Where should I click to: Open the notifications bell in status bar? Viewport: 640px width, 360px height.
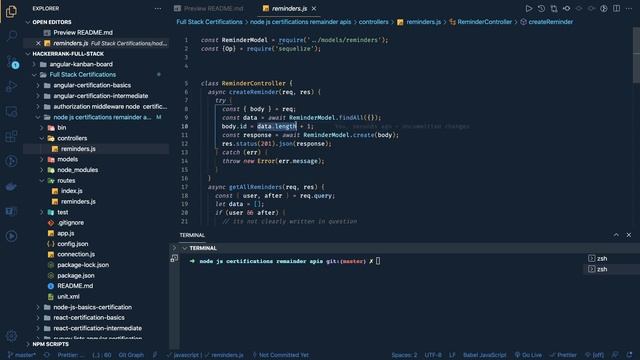point(629,355)
